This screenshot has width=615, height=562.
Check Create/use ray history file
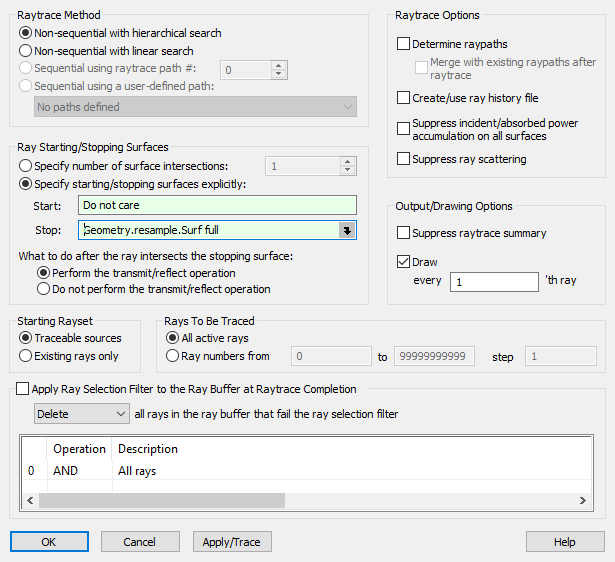(404, 98)
